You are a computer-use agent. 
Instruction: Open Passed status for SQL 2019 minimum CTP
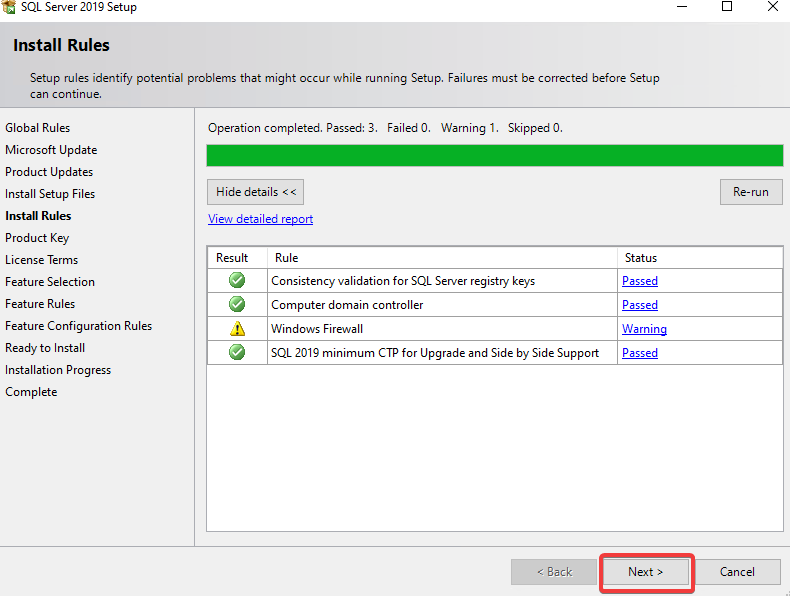click(x=640, y=353)
